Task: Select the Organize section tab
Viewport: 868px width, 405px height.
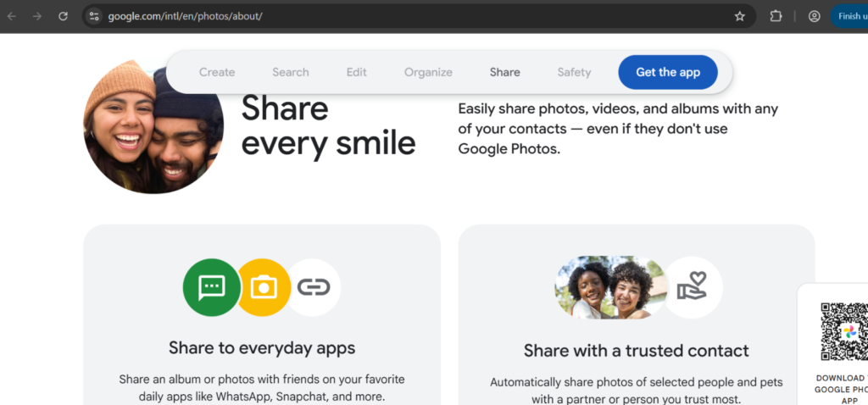Action: click(428, 72)
